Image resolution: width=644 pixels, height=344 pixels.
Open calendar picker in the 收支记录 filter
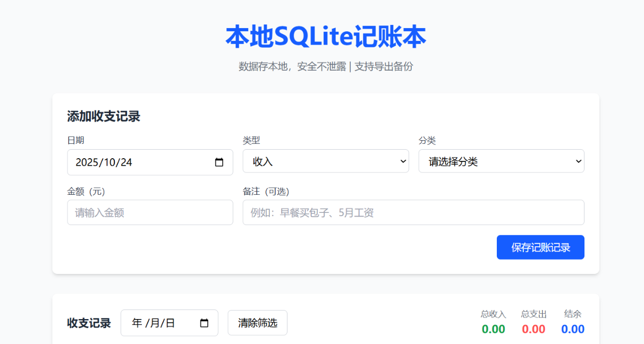coord(204,323)
